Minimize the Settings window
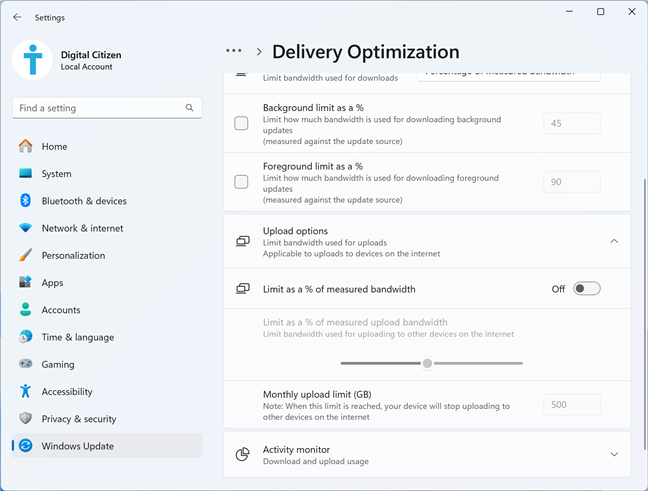Viewport: 648px width, 491px height. 569,12
